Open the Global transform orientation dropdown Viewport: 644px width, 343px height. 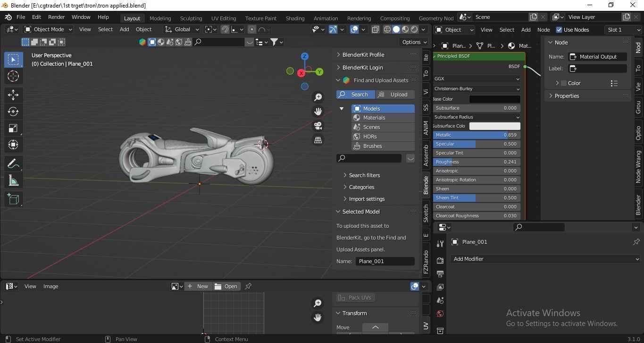(182, 29)
